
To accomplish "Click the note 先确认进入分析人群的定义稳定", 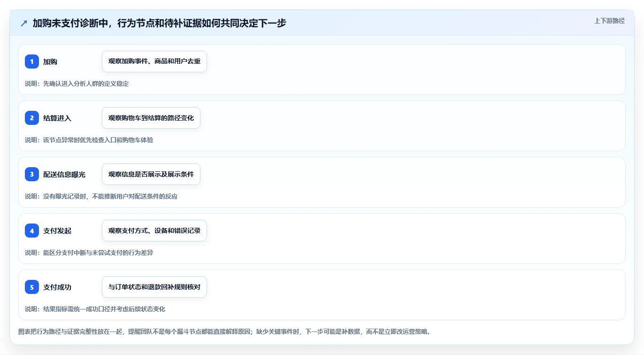I will [77, 84].
